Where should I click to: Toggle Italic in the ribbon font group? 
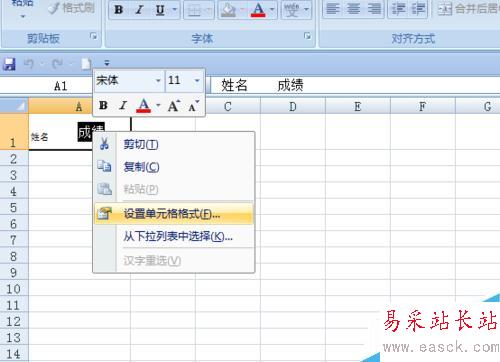click(139, 10)
